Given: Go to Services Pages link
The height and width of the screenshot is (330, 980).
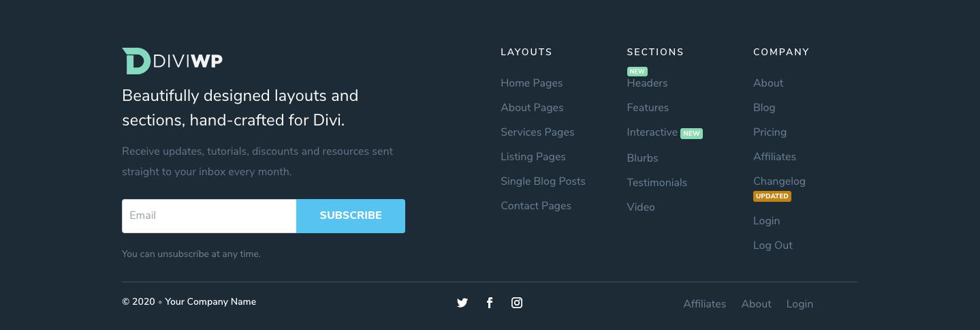Looking at the screenshot, I should 537,132.
